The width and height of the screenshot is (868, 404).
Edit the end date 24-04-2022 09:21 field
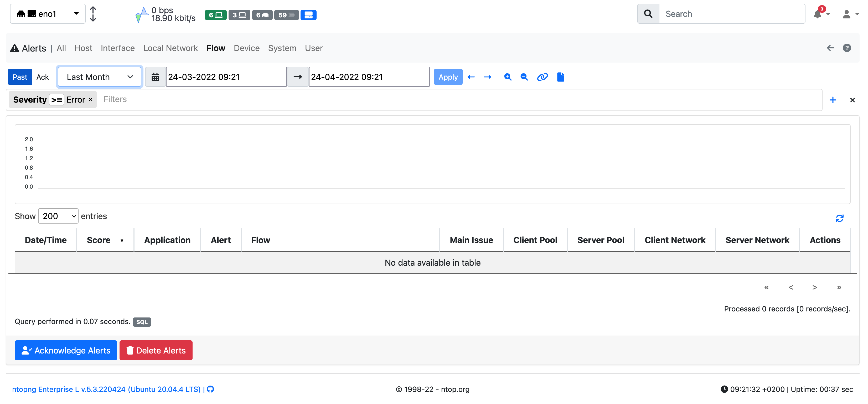point(369,77)
